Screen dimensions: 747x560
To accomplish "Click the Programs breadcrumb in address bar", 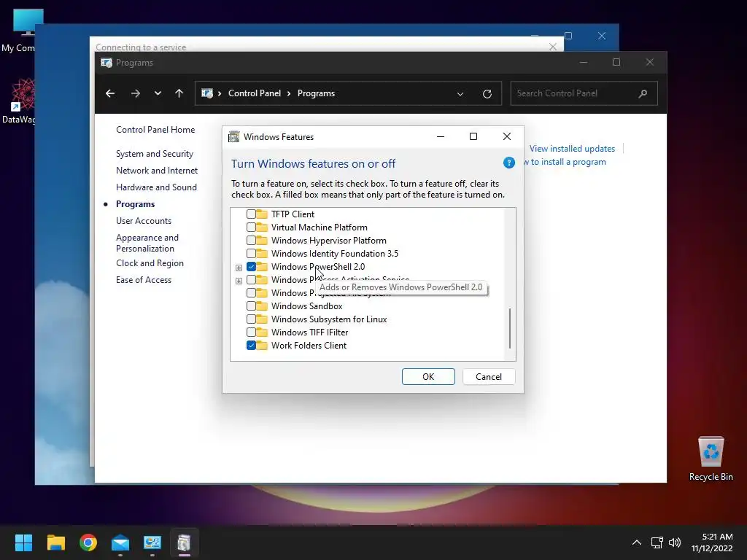I will coord(316,93).
